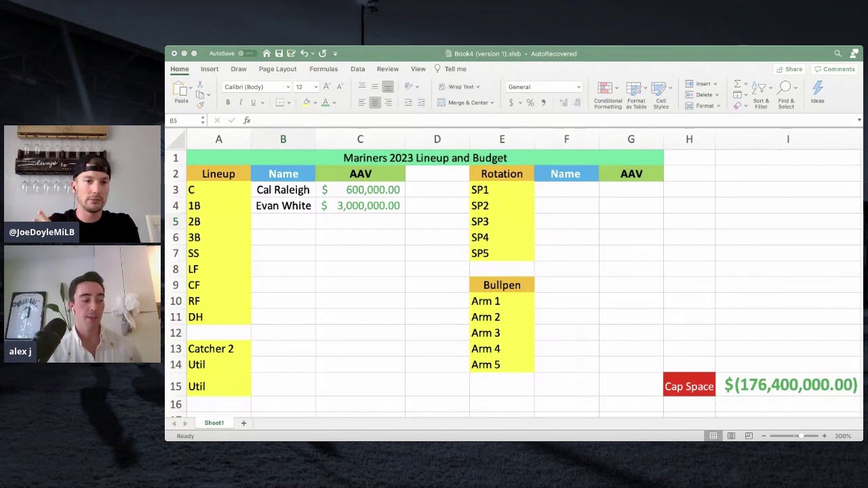The height and width of the screenshot is (488, 868).
Task: Click the Name Box showing B5
Action: tap(185, 121)
